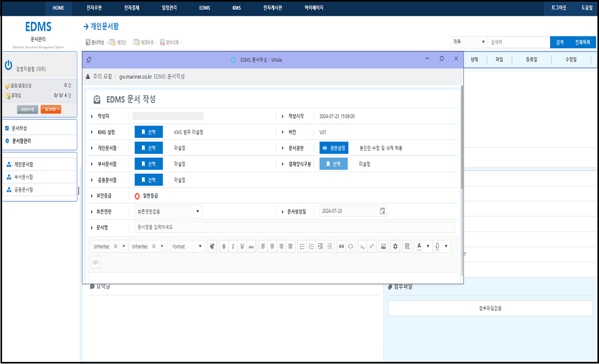Open 전자게시판 menu

(x=273, y=8)
